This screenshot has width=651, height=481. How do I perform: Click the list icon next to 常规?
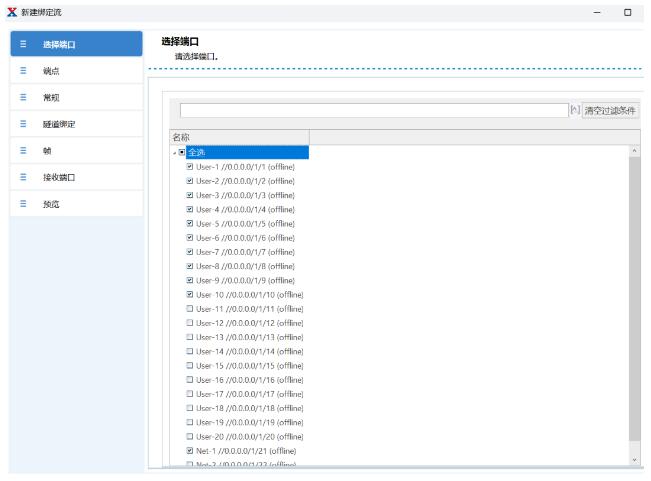(22, 98)
